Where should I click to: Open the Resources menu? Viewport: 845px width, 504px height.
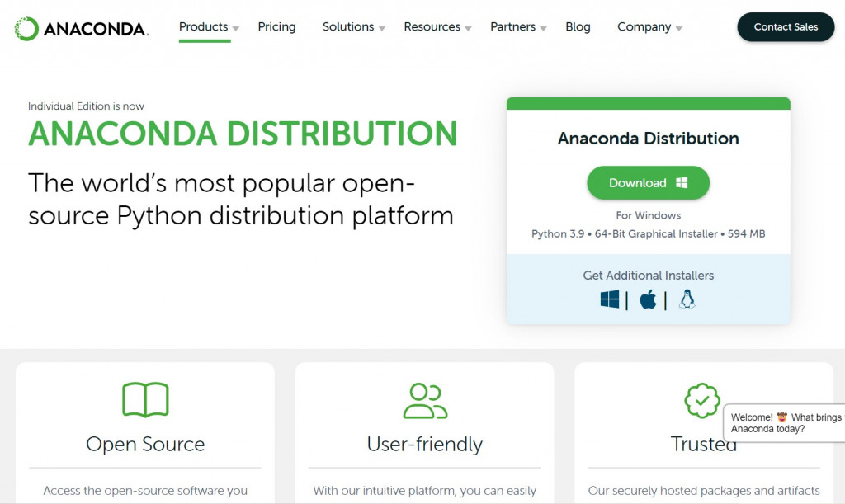click(x=432, y=27)
